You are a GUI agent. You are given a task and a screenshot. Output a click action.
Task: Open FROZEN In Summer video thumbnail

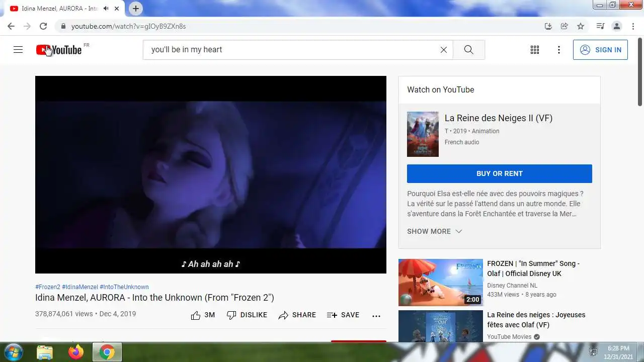(x=441, y=283)
